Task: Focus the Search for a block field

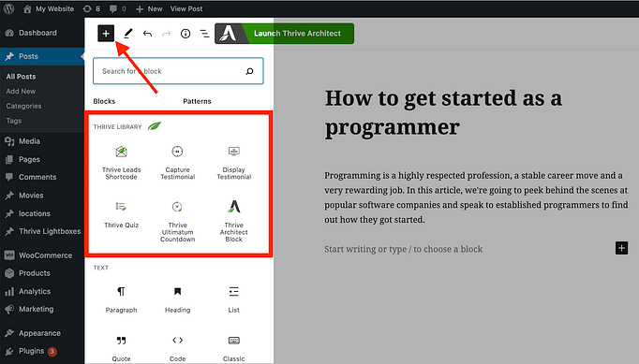Action: [x=178, y=71]
